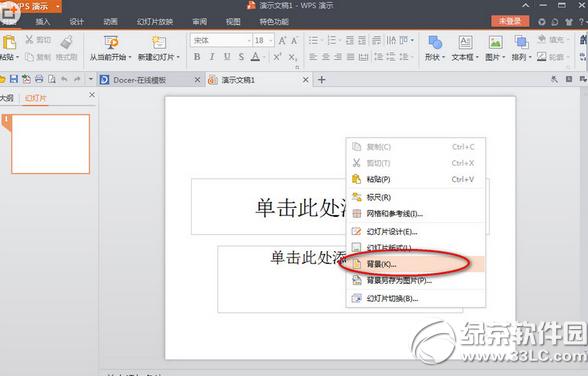Click the orange not-logged-in button
Viewport: 588px width, 376px height.
[x=510, y=21]
